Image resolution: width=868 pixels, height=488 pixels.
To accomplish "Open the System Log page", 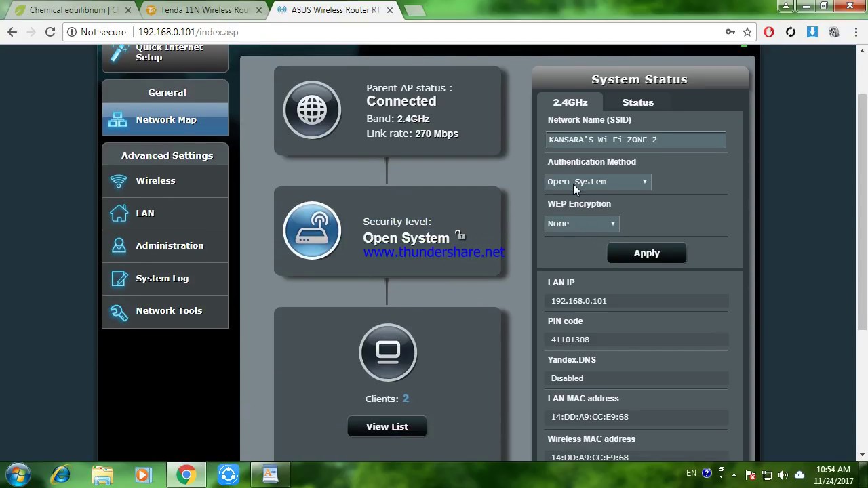I will 165,279.
